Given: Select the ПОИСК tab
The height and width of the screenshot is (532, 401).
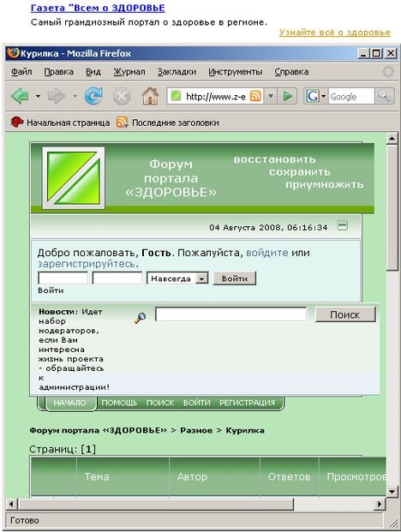Looking at the screenshot, I should click(x=160, y=403).
